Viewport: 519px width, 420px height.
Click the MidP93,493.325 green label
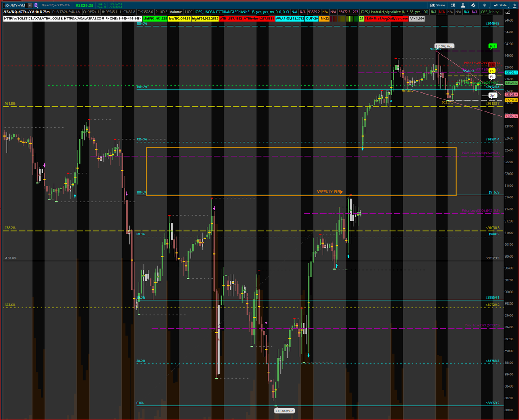[x=155, y=19]
